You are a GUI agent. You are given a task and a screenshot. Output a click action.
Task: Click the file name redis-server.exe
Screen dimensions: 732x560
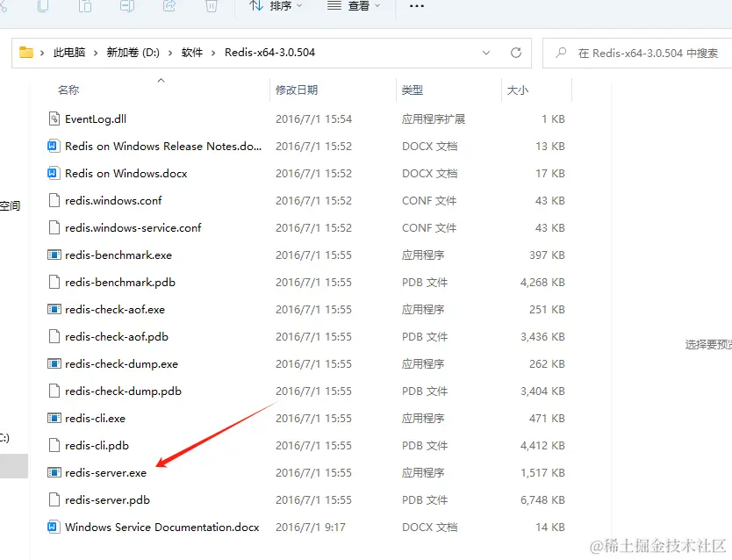coord(106,473)
